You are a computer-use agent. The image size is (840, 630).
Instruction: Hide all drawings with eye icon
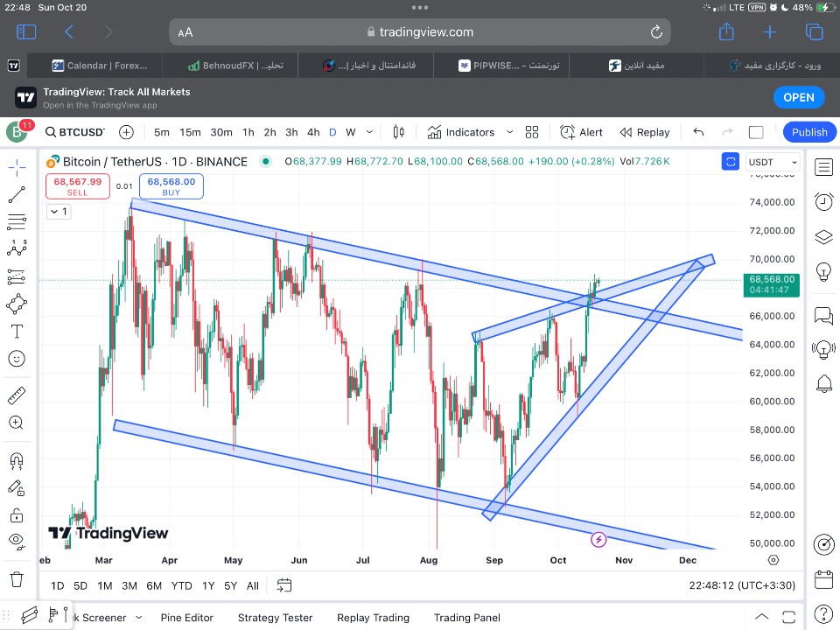17,542
